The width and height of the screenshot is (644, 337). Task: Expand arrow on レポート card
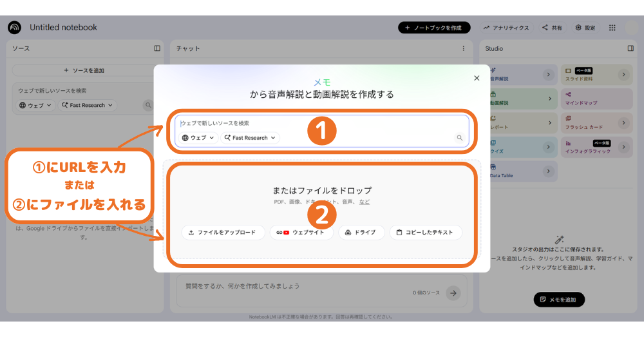[549, 123]
